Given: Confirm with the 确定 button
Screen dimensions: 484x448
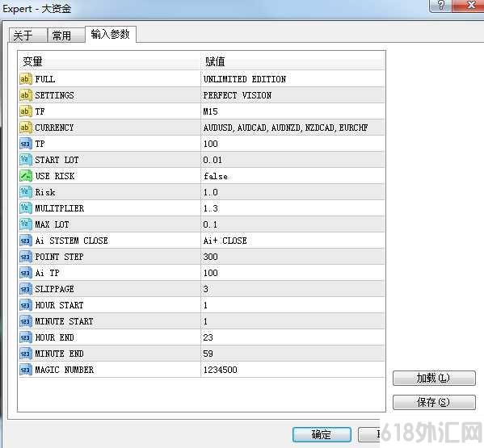Looking at the screenshot, I should point(322,434).
